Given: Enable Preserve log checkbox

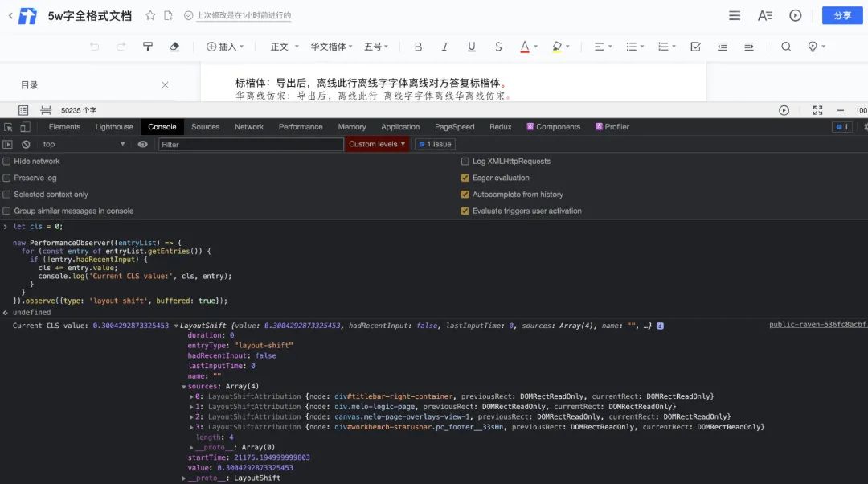Looking at the screenshot, I should [x=6, y=178].
